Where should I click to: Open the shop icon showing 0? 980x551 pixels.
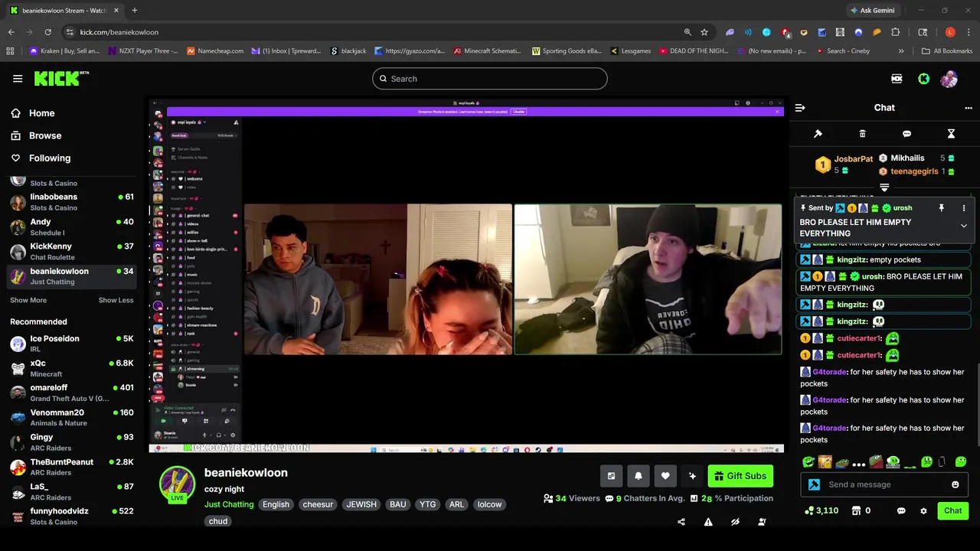point(861,510)
